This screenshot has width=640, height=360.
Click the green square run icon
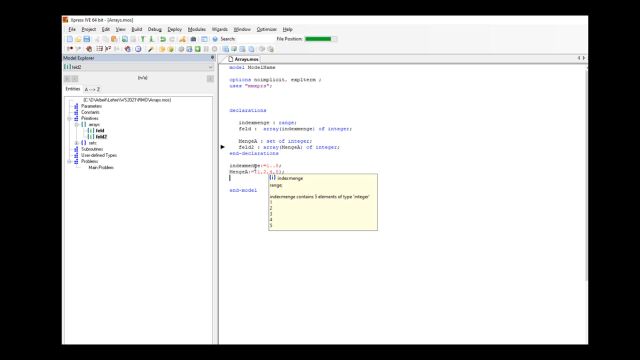point(198,49)
